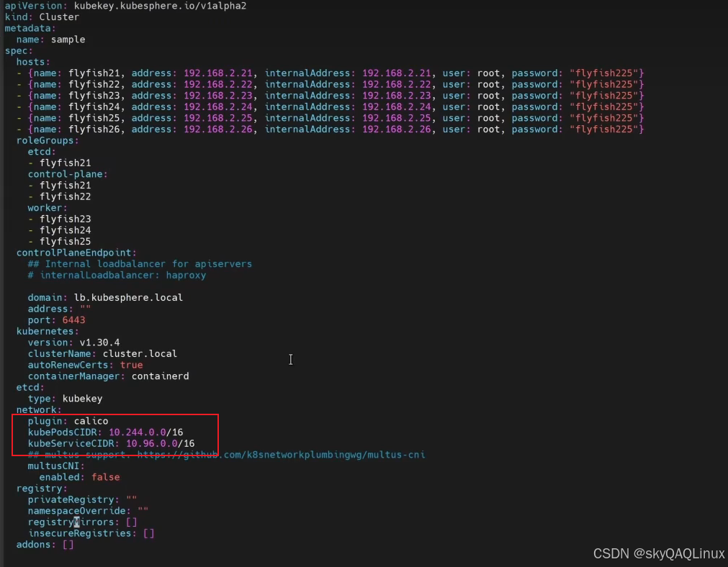The height and width of the screenshot is (567, 728).
Task: Click domain value lb.kubesphere.local
Action: point(128,297)
